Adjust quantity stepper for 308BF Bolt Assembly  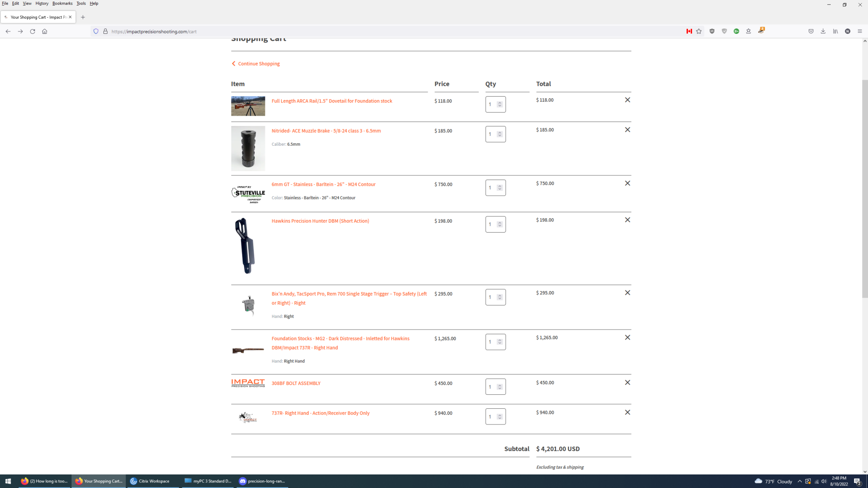pyautogui.click(x=500, y=387)
